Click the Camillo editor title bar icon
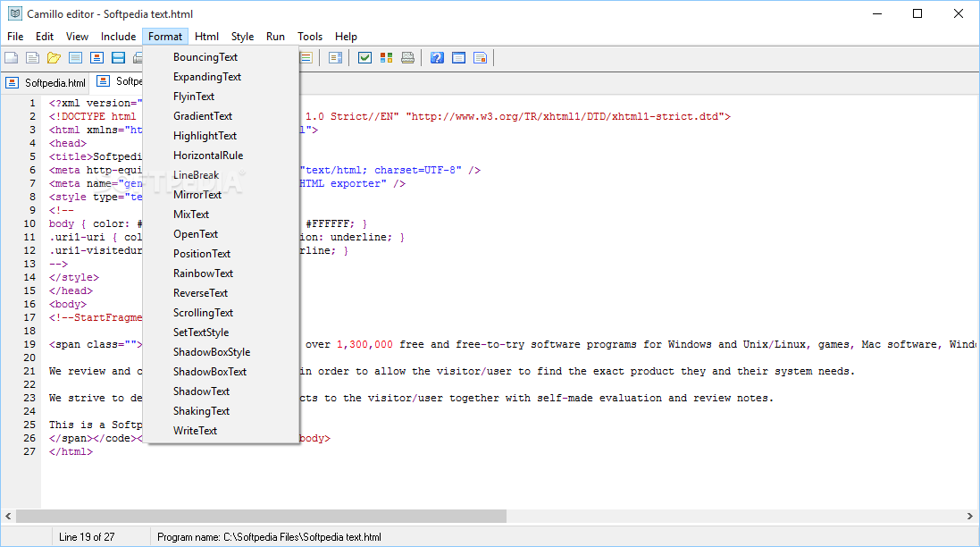The width and height of the screenshot is (980, 547). pos(15,13)
